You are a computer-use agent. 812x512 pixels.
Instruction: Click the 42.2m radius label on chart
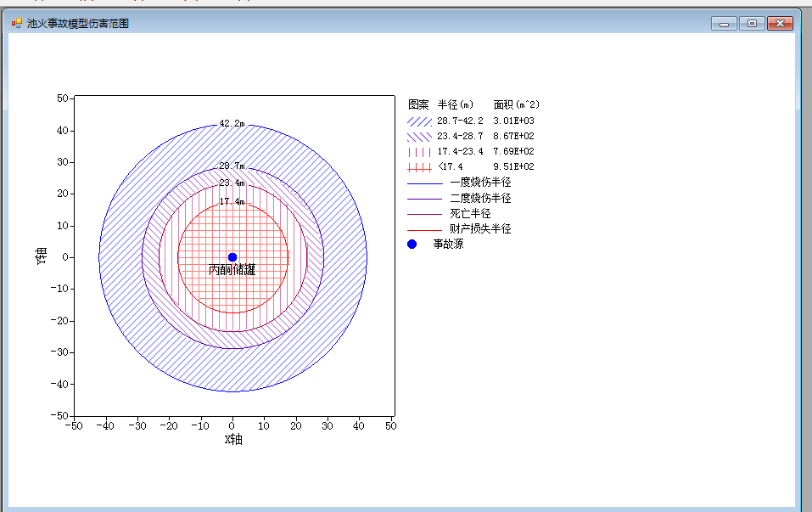pyautogui.click(x=232, y=123)
